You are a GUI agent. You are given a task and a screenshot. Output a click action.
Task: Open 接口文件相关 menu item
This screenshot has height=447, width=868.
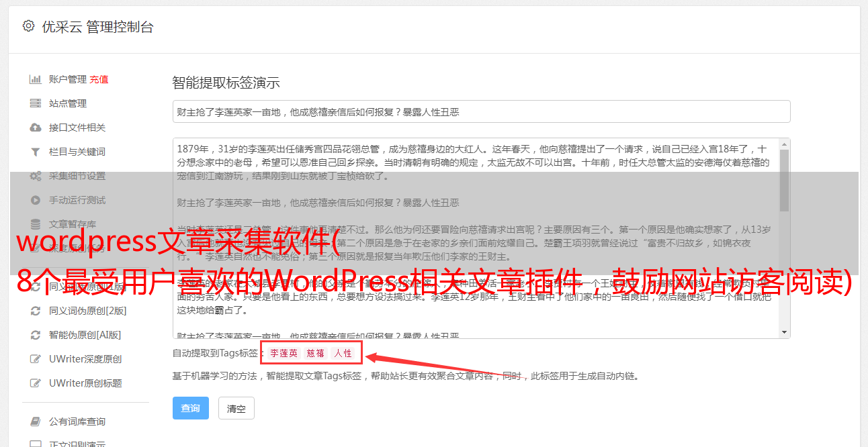point(77,128)
